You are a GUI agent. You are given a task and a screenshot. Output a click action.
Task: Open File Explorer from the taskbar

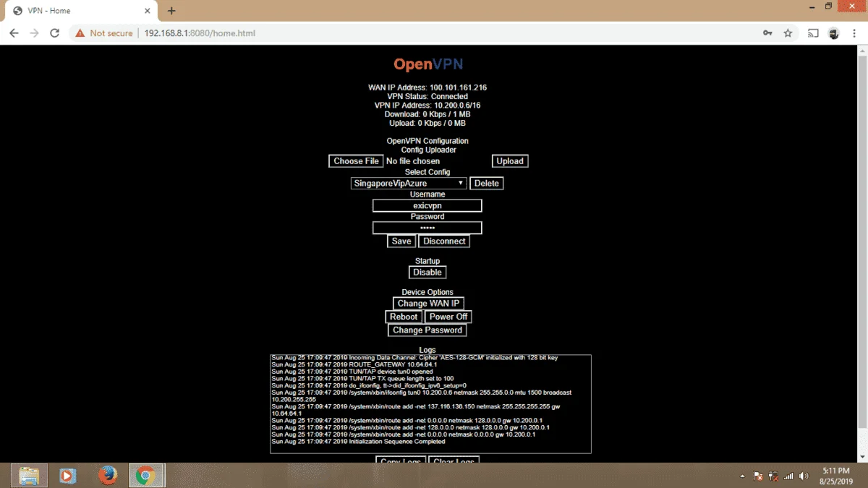click(29, 475)
